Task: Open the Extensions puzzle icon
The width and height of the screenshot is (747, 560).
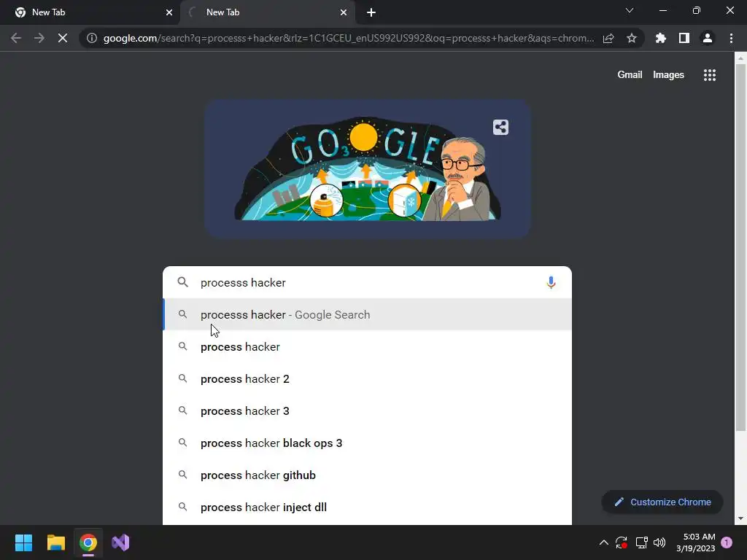Action: coord(661,38)
